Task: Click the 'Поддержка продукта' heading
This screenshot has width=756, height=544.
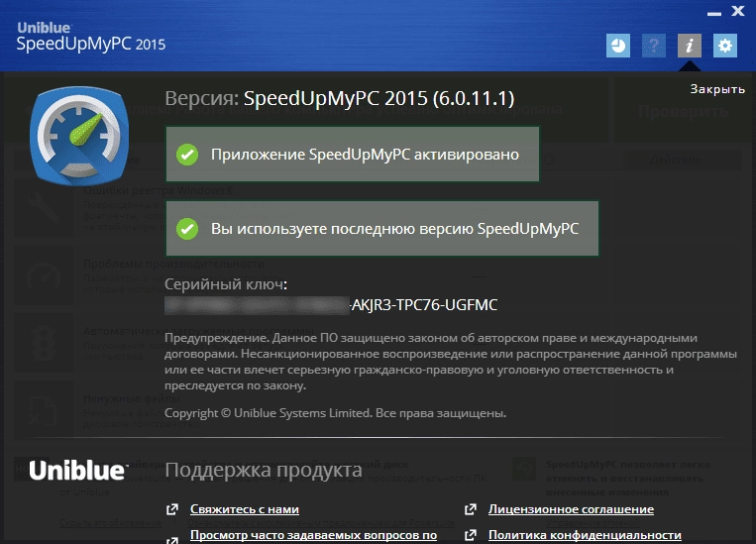Action: click(264, 470)
